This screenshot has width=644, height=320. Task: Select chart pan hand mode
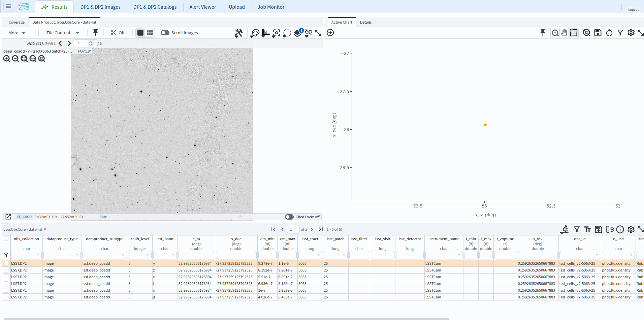[x=564, y=33]
